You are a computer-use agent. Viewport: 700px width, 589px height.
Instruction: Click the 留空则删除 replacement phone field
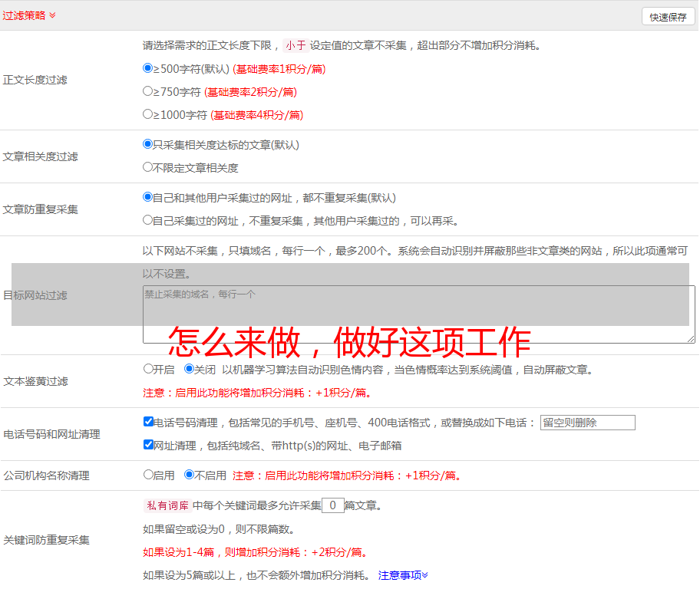pyautogui.click(x=587, y=423)
